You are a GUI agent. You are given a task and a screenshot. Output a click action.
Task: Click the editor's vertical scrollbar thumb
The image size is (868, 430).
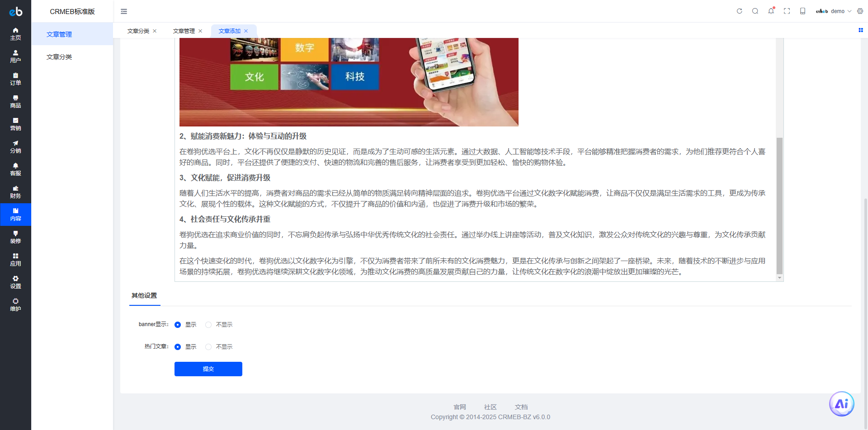pyautogui.click(x=779, y=206)
